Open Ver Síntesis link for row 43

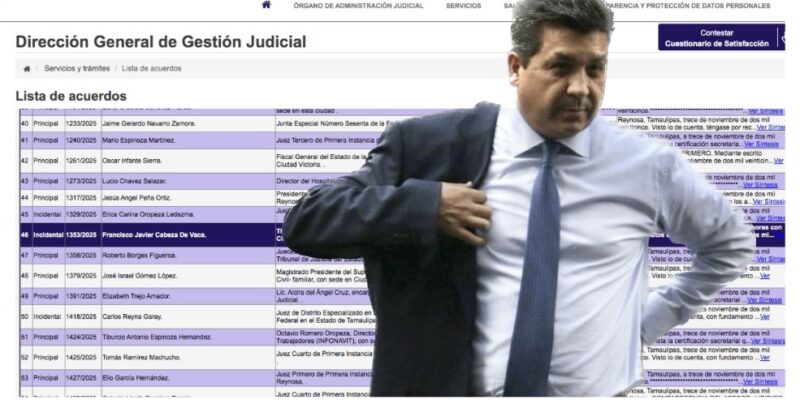pos(760,185)
